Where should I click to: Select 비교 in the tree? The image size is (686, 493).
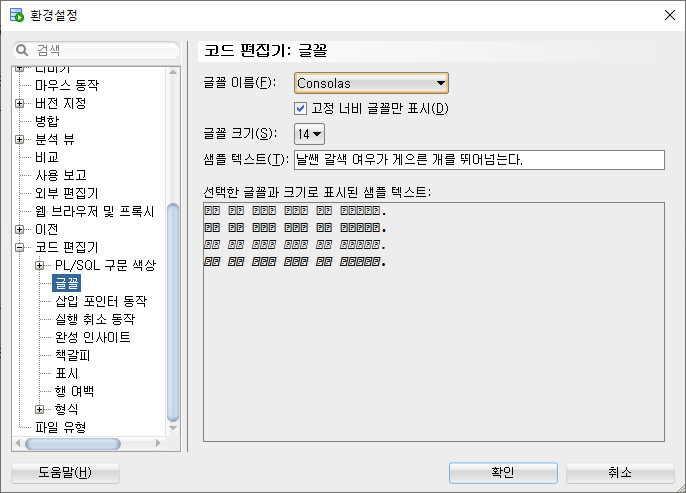coord(47,157)
